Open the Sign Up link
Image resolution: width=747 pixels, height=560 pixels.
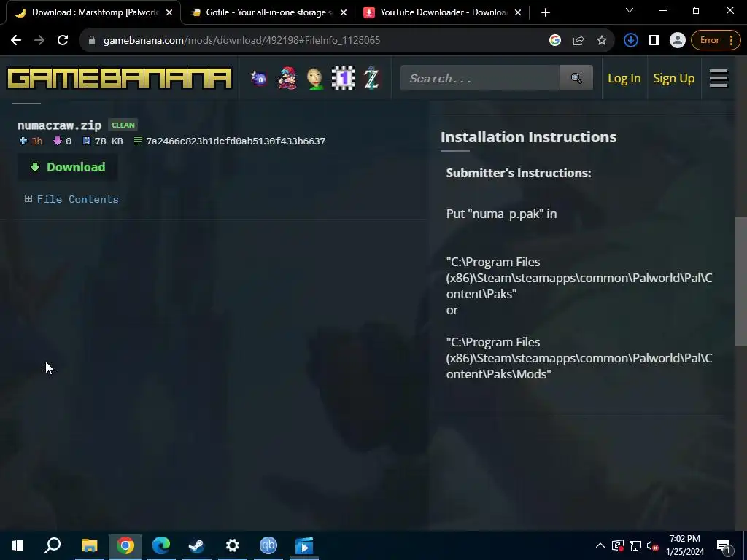pyautogui.click(x=673, y=78)
